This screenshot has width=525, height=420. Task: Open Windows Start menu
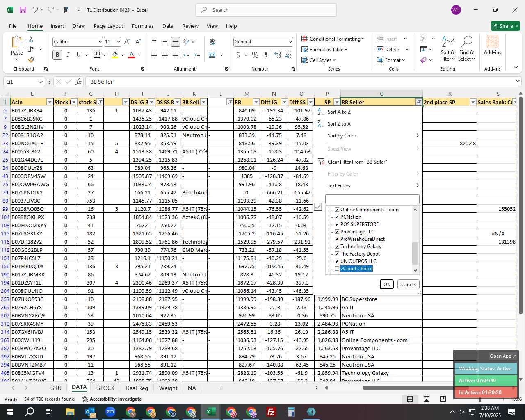tap(9, 412)
